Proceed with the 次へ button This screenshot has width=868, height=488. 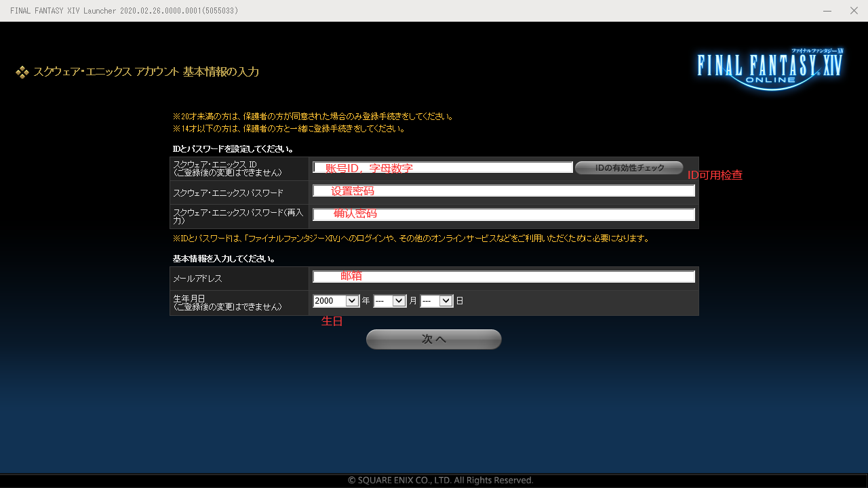pos(434,340)
